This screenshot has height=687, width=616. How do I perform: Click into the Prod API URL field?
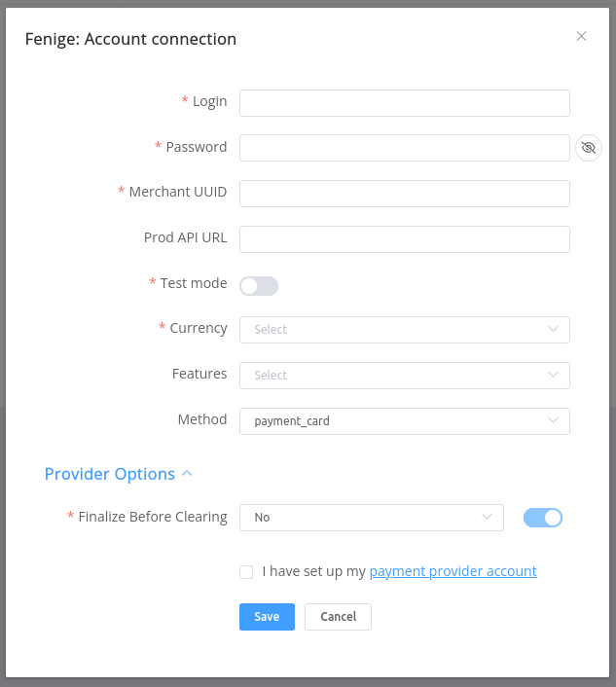[x=404, y=239]
